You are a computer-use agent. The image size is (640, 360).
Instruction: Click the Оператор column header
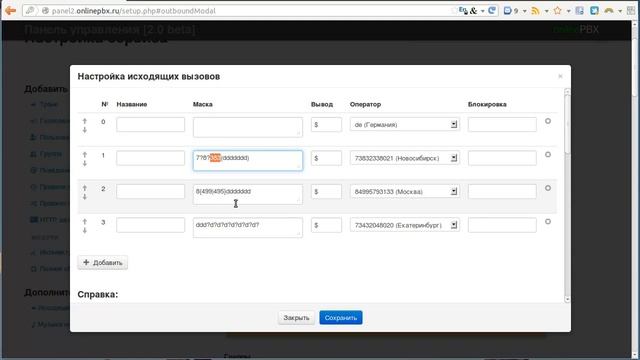365,104
